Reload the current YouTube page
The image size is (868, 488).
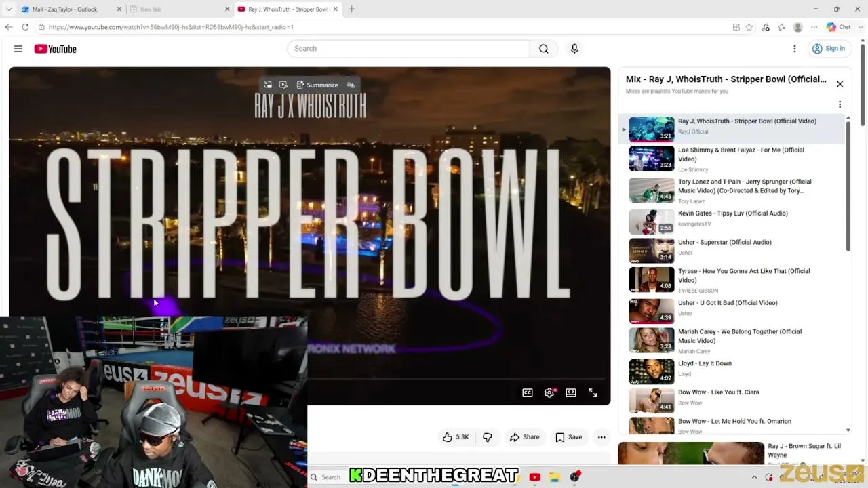pyautogui.click(x=25, y=27)
